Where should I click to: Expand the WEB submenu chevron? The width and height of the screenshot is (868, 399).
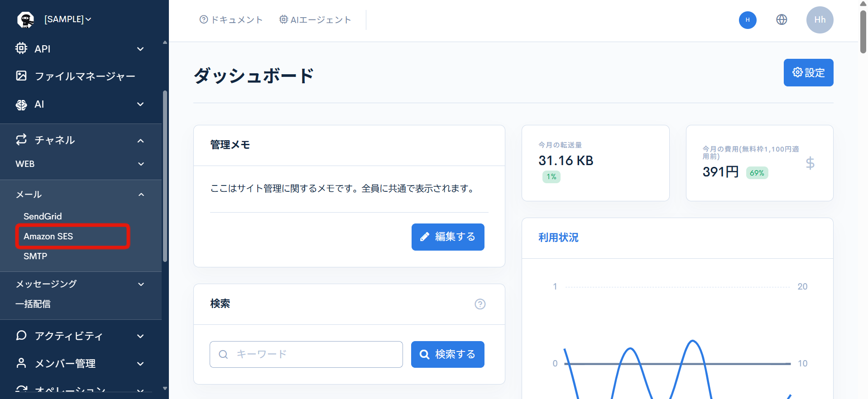141,164
